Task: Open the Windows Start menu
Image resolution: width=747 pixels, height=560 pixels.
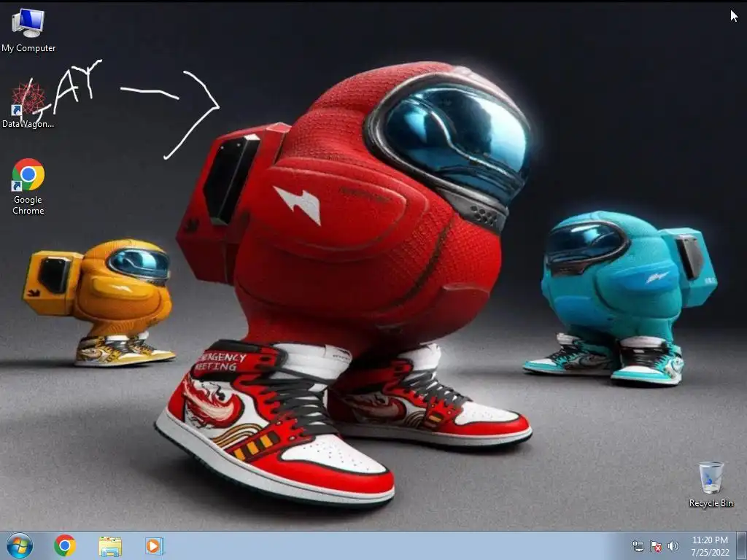Action: [20, 545]
